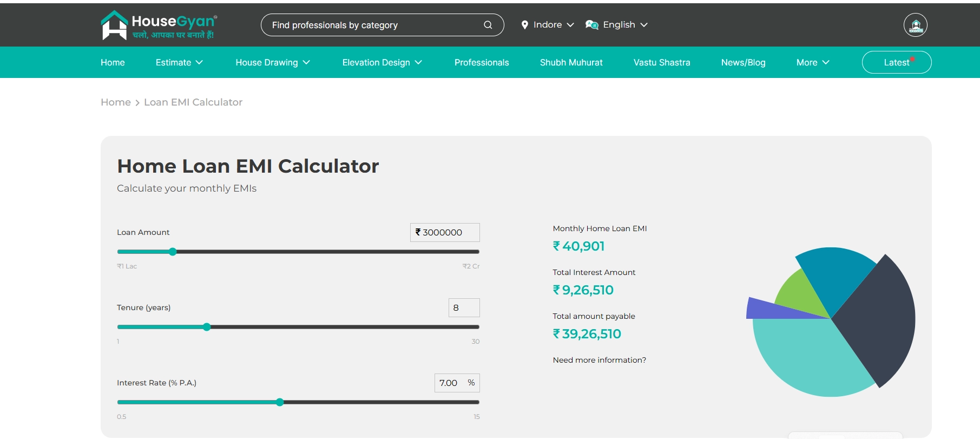Viewport: 980px width, 439px height.
Task: Click the Latest button
Action: click(896, 62)
